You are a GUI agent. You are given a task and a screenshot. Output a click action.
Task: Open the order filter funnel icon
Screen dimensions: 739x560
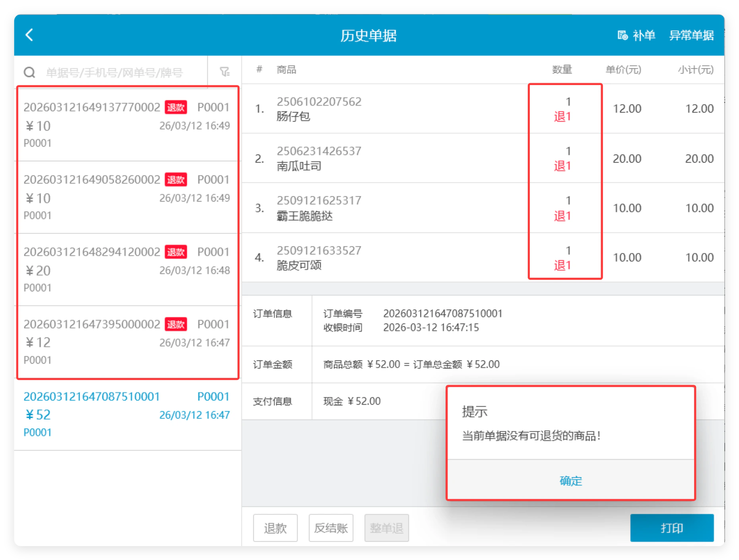[225, 72]
